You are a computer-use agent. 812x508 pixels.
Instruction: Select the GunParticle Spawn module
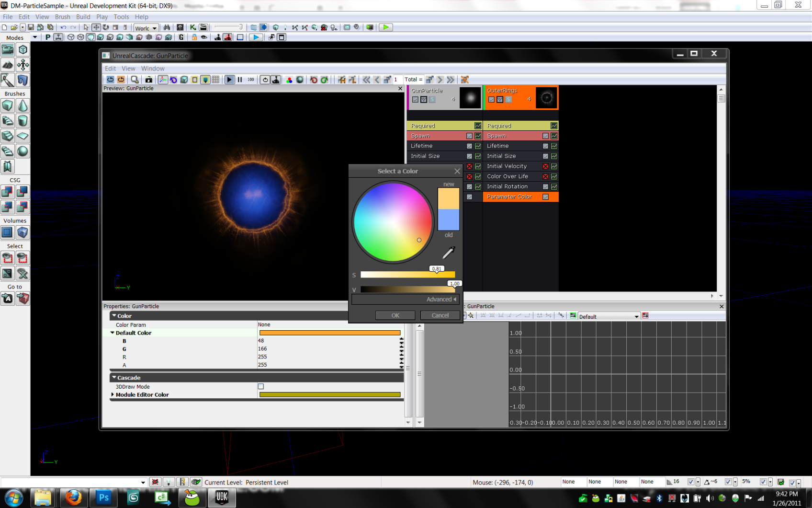(444, 136)
